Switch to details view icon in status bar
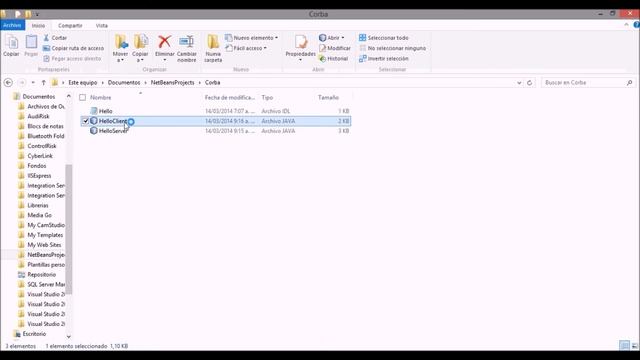This screenshot has width=640, height=360. click(x=624, y=346)
